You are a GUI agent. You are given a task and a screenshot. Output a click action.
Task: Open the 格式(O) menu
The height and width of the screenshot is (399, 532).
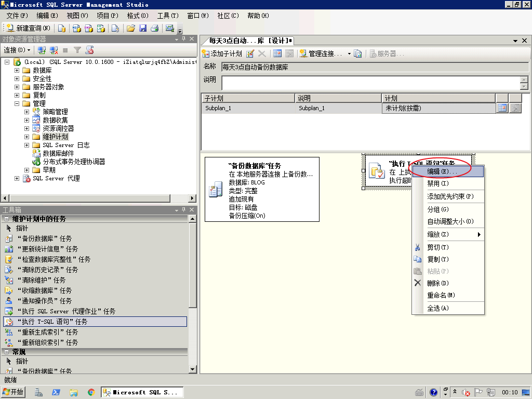click(137, 16)
